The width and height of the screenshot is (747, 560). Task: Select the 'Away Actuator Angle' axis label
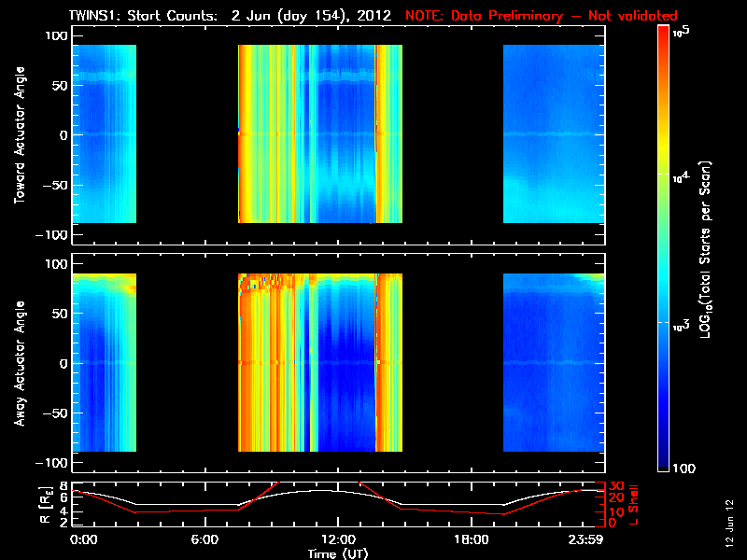point(20,363)
